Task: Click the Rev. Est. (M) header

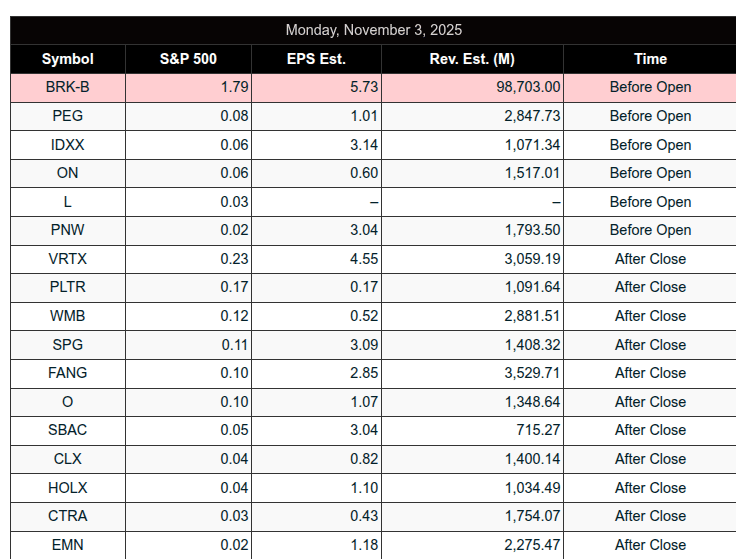Action: pyautogui.click(x=472, y=59)
